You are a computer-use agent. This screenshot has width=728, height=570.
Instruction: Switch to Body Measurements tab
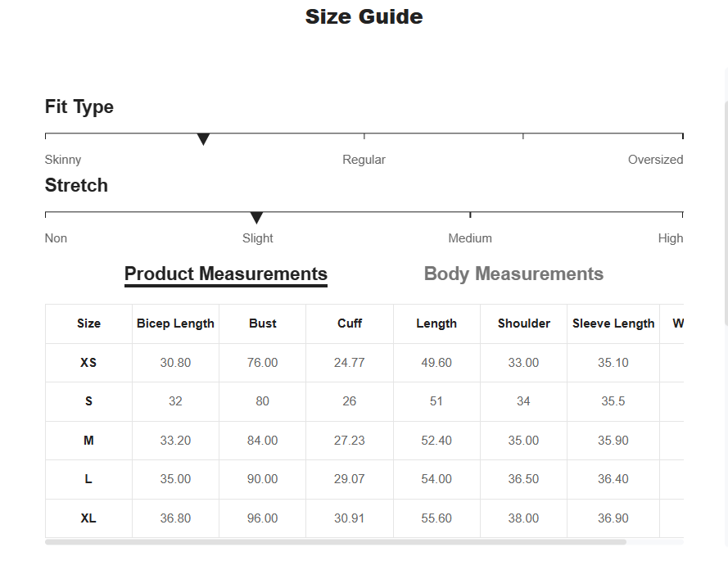pyautogui.click(x=513, y=274)
